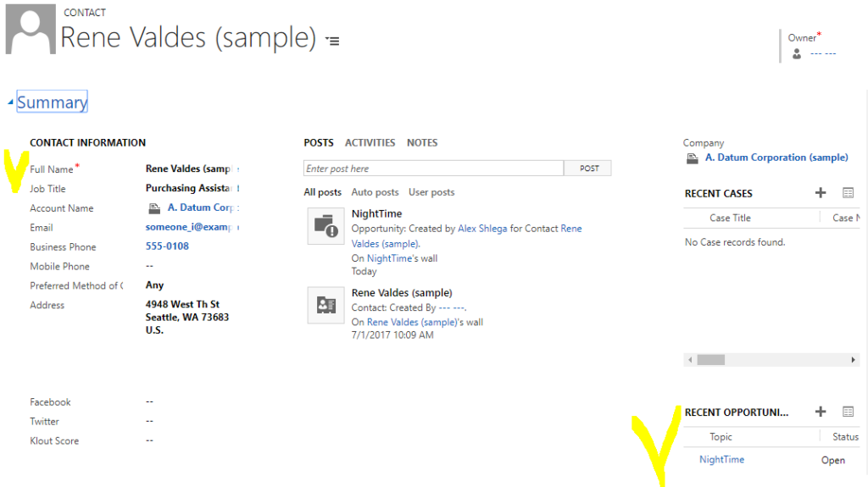Click the NightTime opportunity post icon
Image resolution: width=868 pixels, height=487 pixels.
point(325,226)
